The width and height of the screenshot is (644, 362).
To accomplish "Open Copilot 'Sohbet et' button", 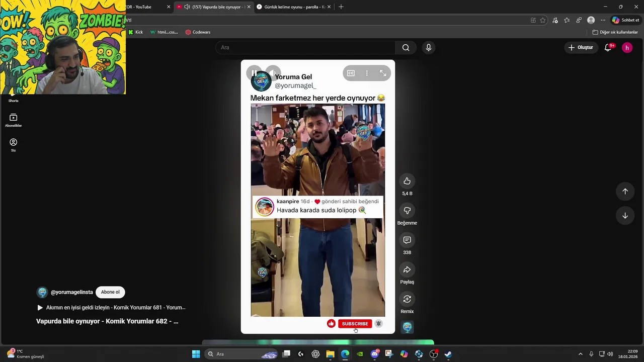I will pyautogui.click(x=625, y=20).
